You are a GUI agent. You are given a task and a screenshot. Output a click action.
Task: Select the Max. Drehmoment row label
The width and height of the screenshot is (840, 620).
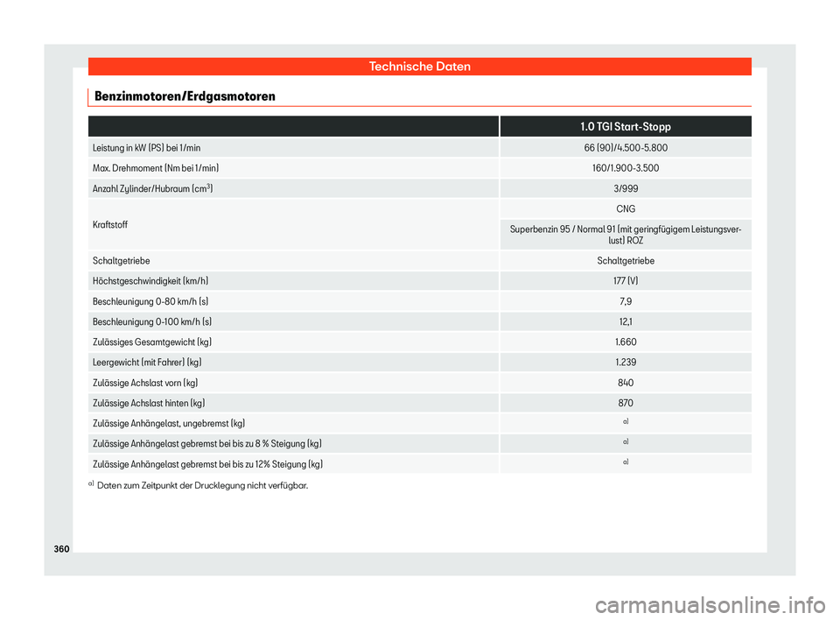pos(156,168)
